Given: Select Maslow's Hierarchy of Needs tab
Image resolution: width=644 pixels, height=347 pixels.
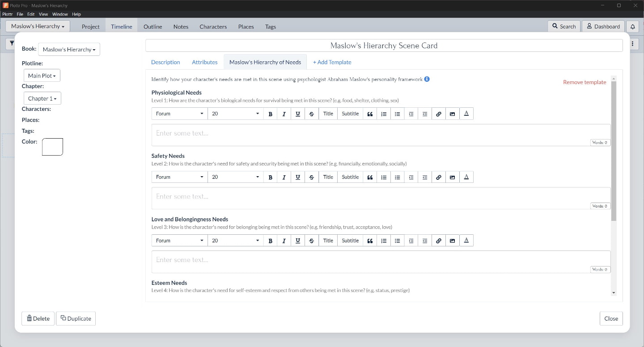Looking at the screenshot, I should pos(265,62).
